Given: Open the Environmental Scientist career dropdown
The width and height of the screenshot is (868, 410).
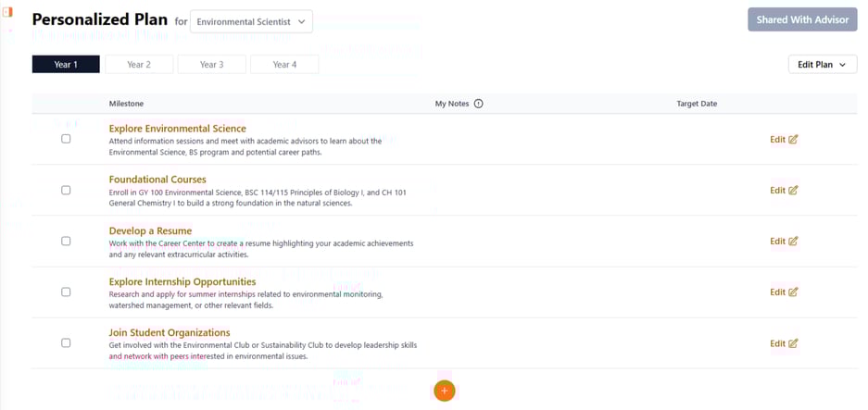Looking at the screenshot, I should [251, 21].
